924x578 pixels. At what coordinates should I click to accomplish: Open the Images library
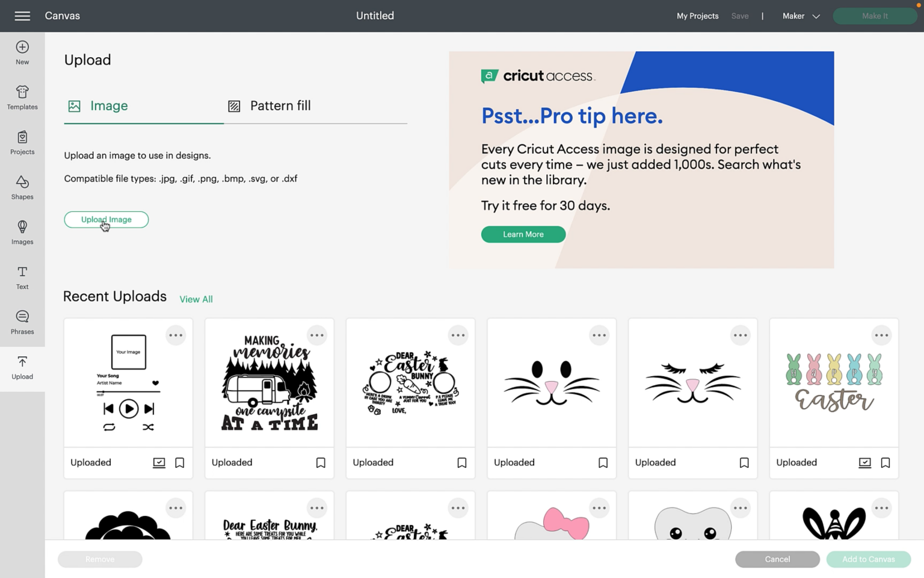(22, 232)
